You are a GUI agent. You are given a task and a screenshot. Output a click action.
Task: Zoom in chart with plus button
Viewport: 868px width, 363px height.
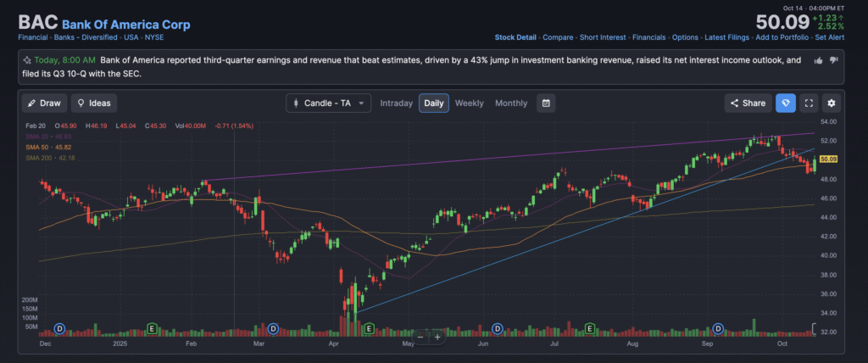pyautogui.click(x=437, y=337)
